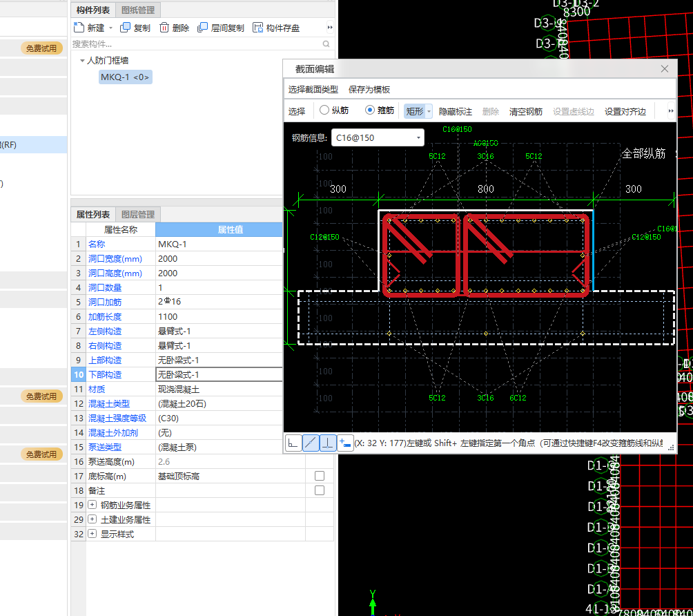Click the 新建 new component icon

click(79, 28)
